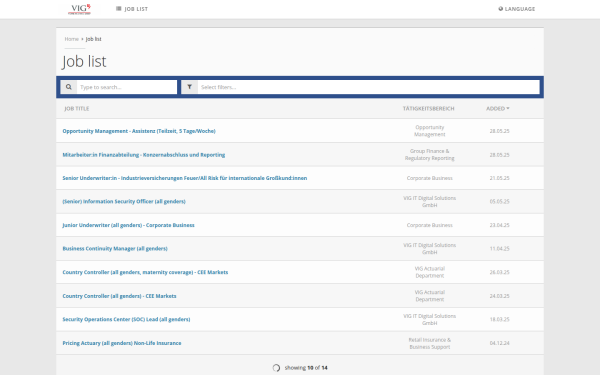This screenshot has width=600, height=375.
Task: Click the filter funnel icon
Action: [x=189, y=87]
